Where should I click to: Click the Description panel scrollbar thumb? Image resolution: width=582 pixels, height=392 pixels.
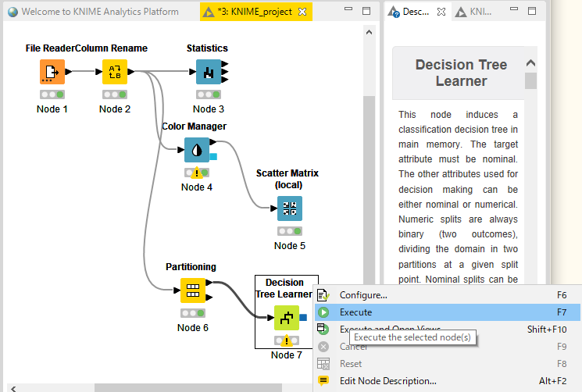pyautogui.click(x=530, y=80)
